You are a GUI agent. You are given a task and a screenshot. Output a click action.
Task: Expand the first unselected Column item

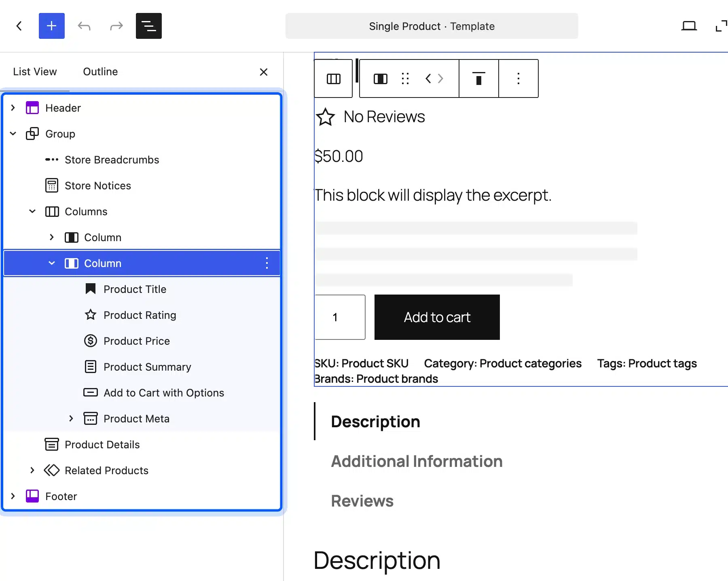click(52, 237)
